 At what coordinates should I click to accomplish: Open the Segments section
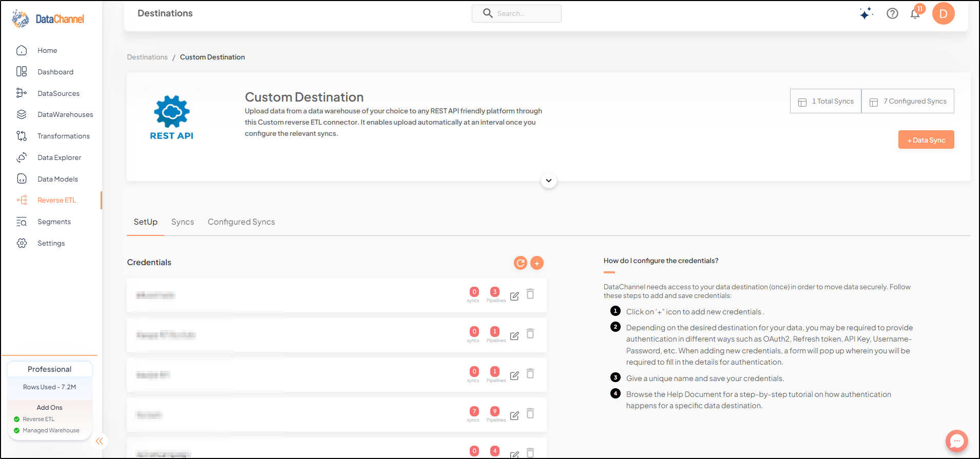pos(54,222)
